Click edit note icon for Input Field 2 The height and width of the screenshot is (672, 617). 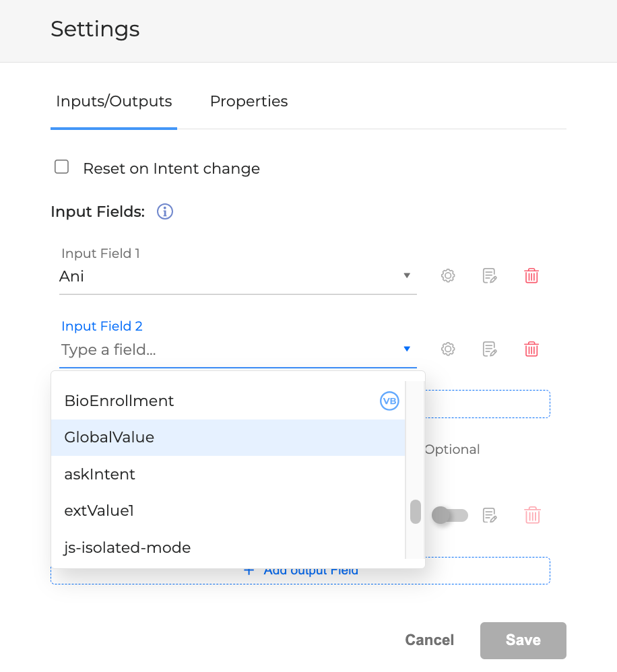[490, 349]
